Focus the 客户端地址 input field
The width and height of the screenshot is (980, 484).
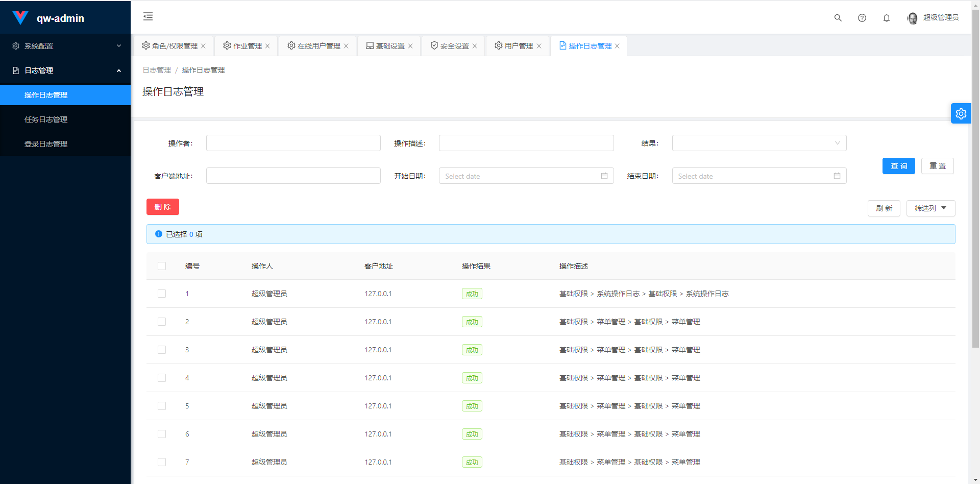pyautogui.click(x=293, y=176)
